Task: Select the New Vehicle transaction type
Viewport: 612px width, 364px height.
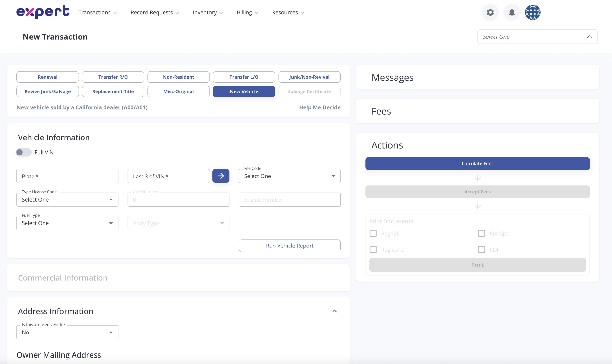Action: [x=244, y=91]
